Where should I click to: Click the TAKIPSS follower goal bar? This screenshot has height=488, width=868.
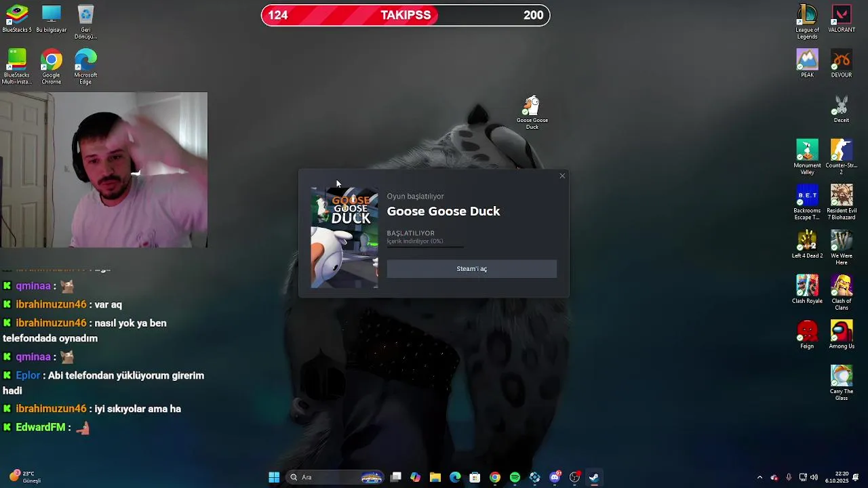coord(406,15)
